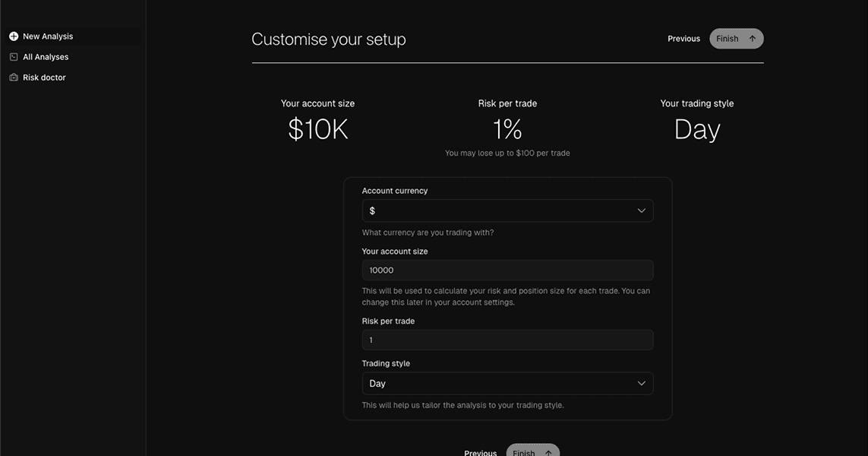Click the up arrow inside the top Finish button

click(751, 37)
